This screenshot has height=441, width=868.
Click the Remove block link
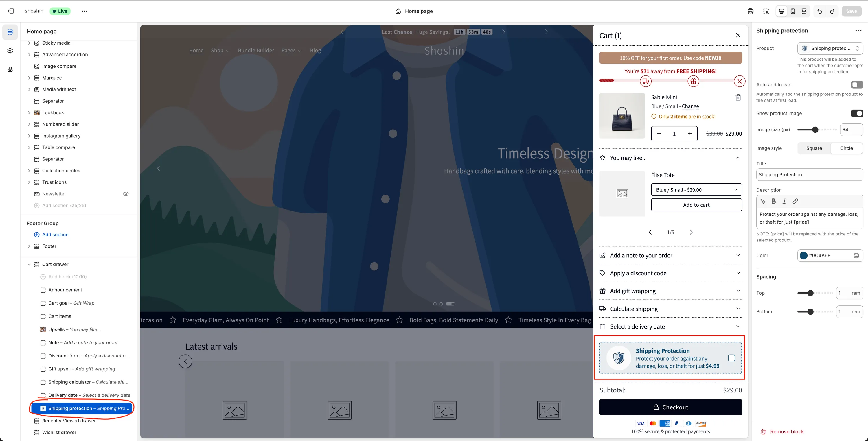pos(786,431)
